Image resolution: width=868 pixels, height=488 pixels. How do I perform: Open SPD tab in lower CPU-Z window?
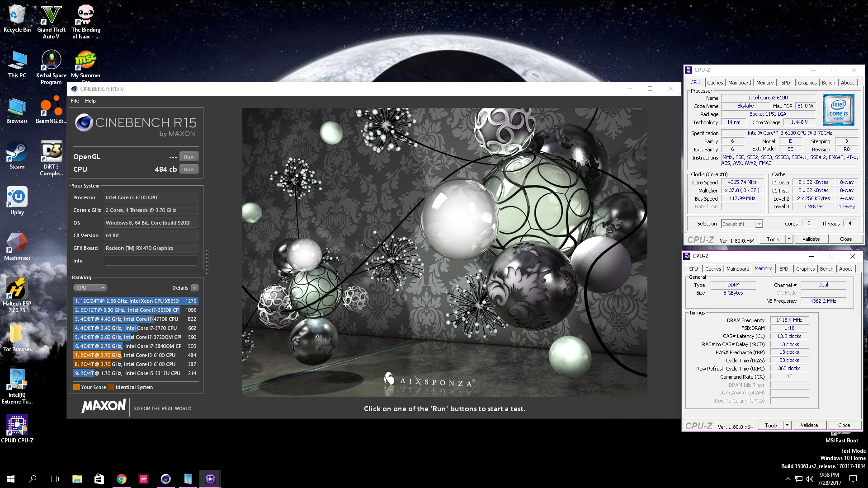tap(784, 269)
